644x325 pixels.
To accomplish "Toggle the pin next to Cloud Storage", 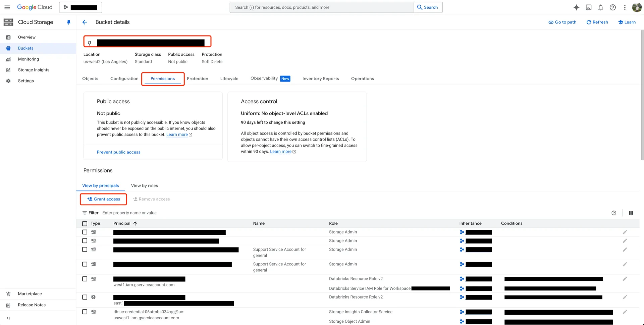I will (x=69, y=22).
